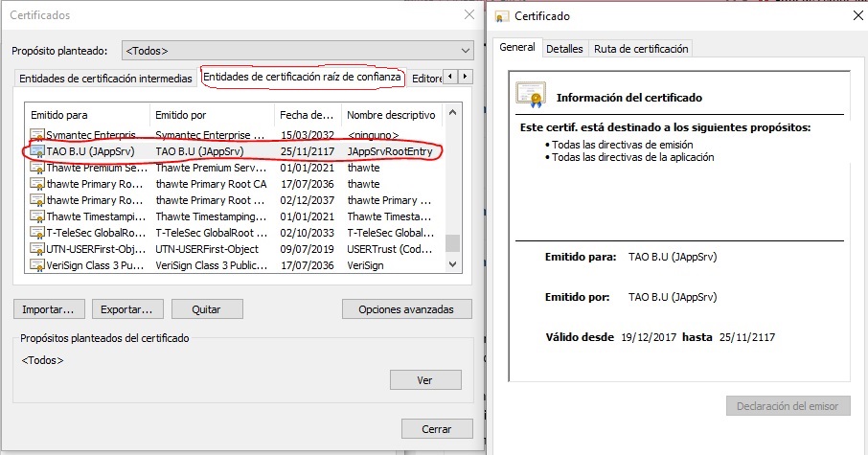Click the Thawte Timestamping certificate icon
Image resolution: width=868 pixels, height=455 pixels.
(x=37, y=216)
